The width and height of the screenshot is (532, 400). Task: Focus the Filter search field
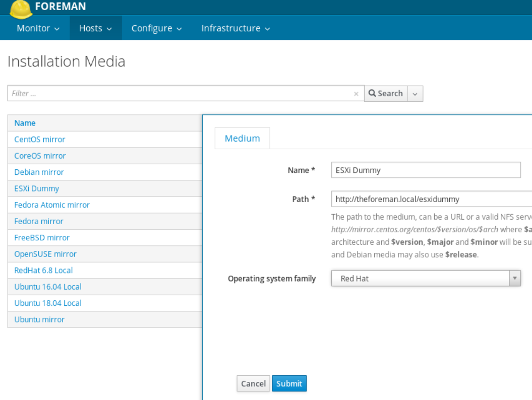click(x=182, y=93)
